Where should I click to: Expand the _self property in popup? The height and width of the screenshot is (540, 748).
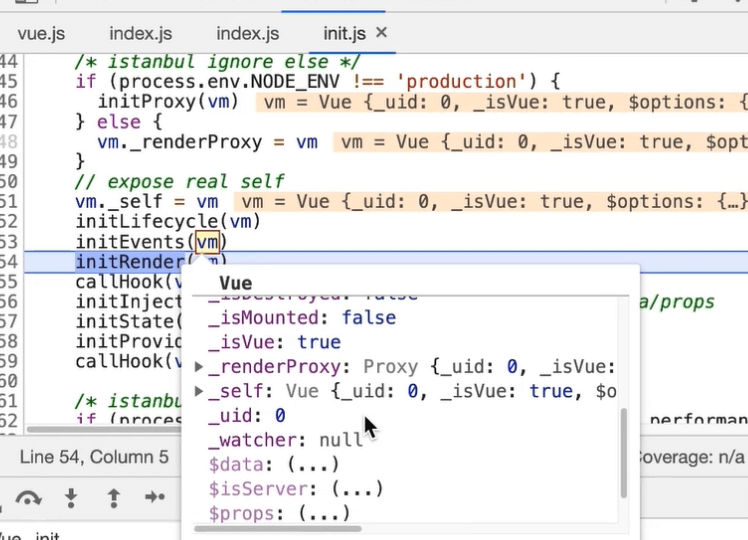(199, 391)
